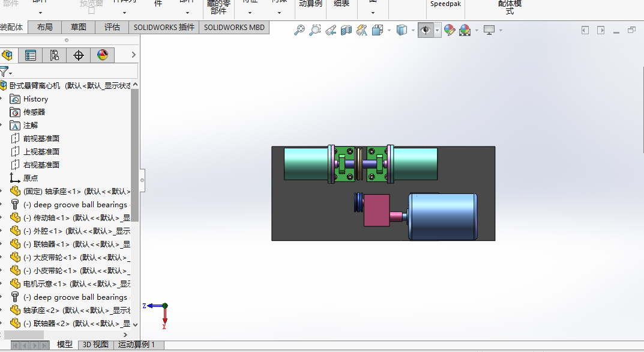Toggle the Hide/Show Items eye button
Image resolution: width=644 pixels, height=352 pixels.
pos(426,30)
